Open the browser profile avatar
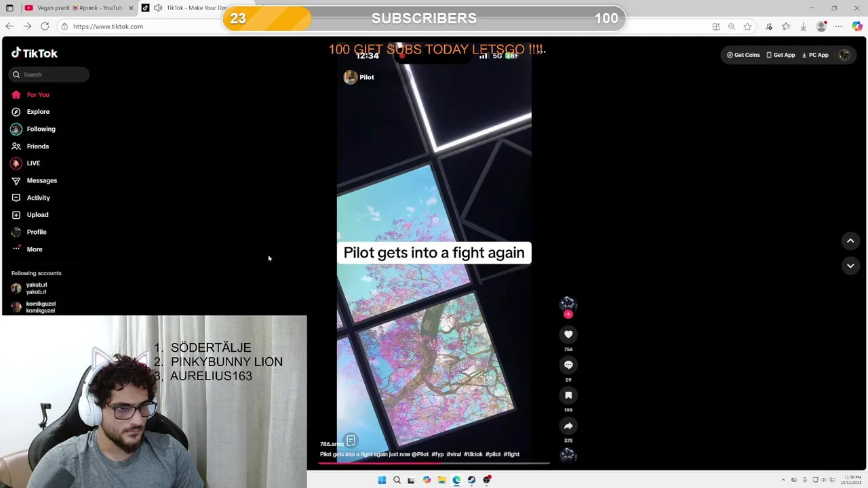This screenshot has width=868, height=488. (822, 26)
